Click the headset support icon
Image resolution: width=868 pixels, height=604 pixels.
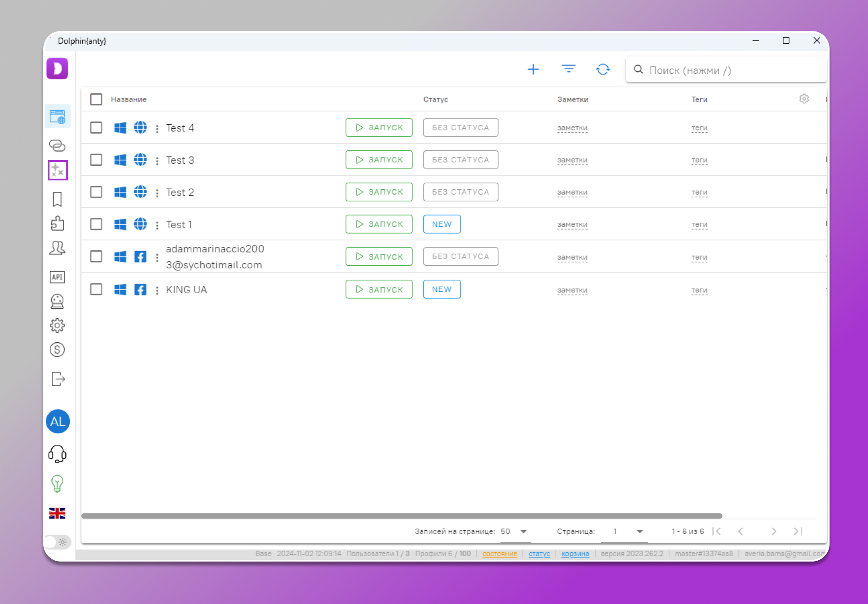click(57, 454)
